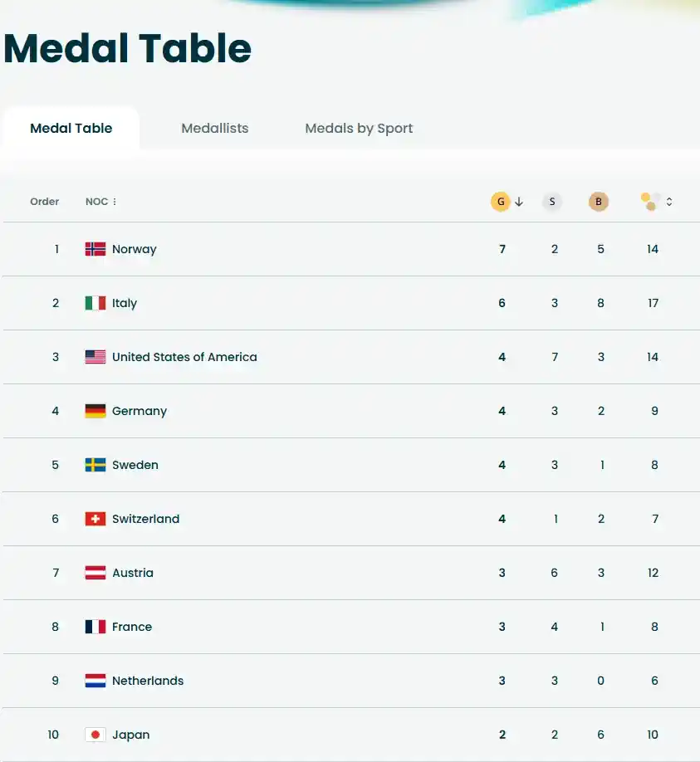Open the Medals by Sport tab
The width and height of the screenshot is (700, 762).
pos(359,129)
